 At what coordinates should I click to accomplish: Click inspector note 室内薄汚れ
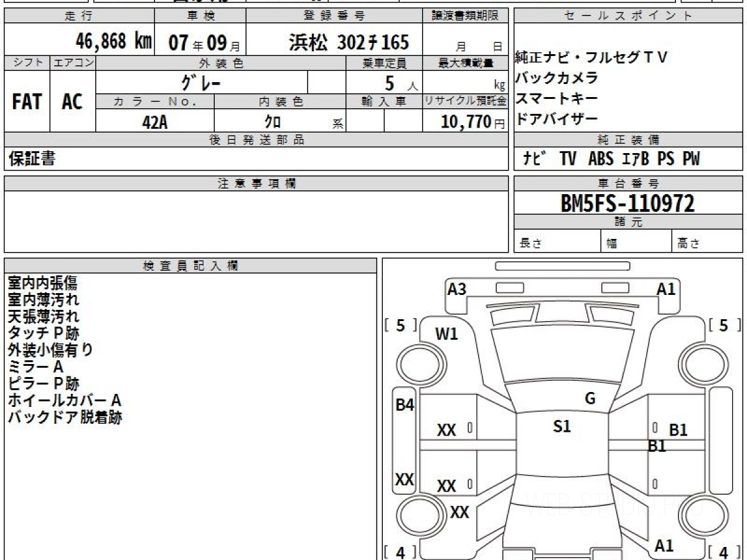(x=44, y=300)
